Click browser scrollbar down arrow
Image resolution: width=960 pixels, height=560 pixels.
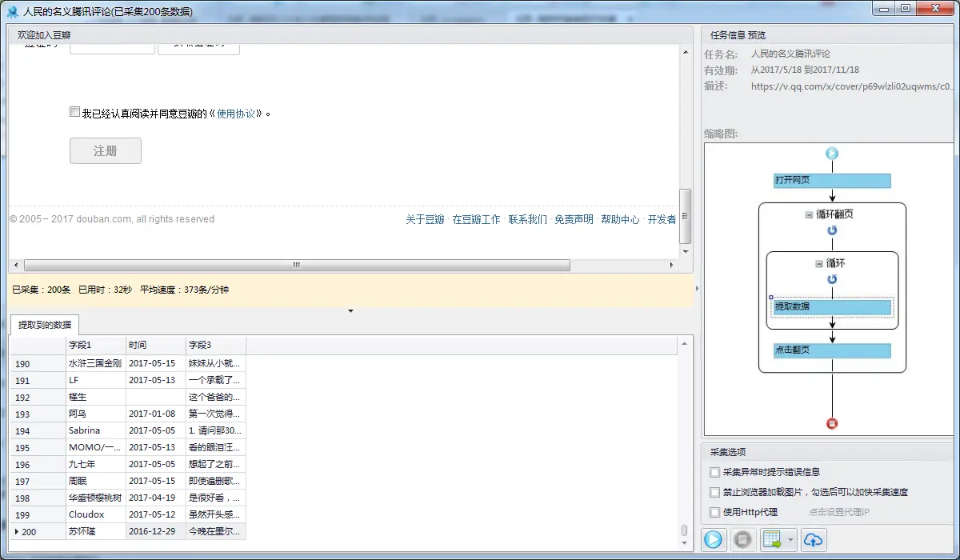[685, 251]
